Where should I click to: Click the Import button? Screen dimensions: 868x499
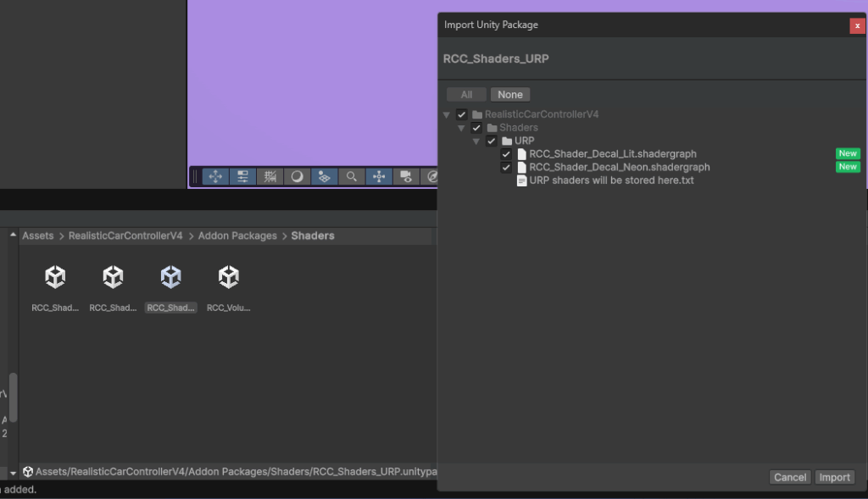(834, 477)
